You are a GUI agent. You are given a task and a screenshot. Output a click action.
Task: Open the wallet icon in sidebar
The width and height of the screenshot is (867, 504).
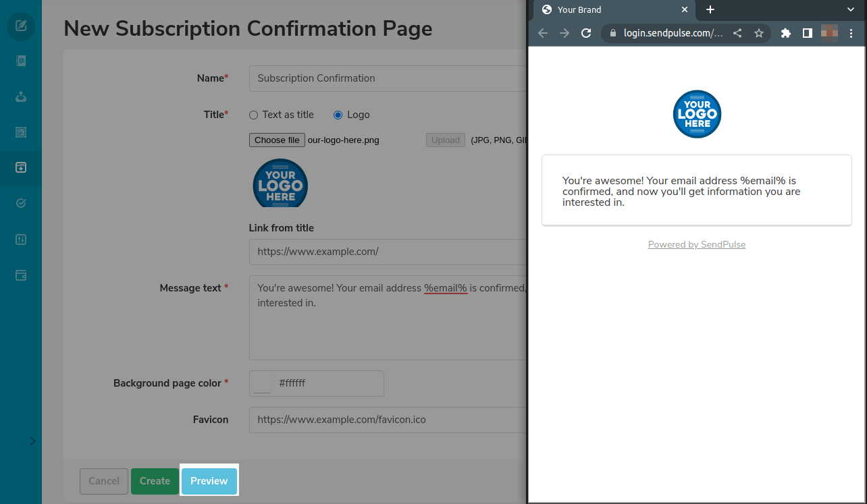pyautogui.click(x=21, y=275)
